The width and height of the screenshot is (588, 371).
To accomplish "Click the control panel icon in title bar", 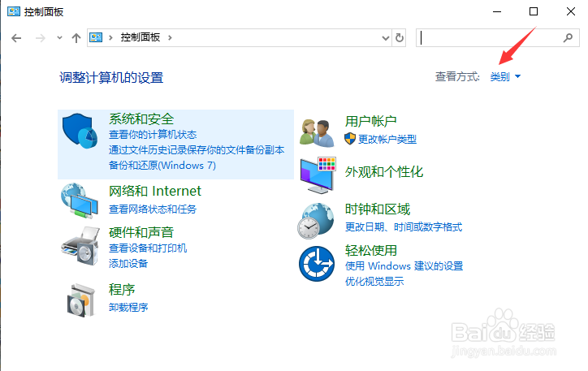I will tap(14, 11).
